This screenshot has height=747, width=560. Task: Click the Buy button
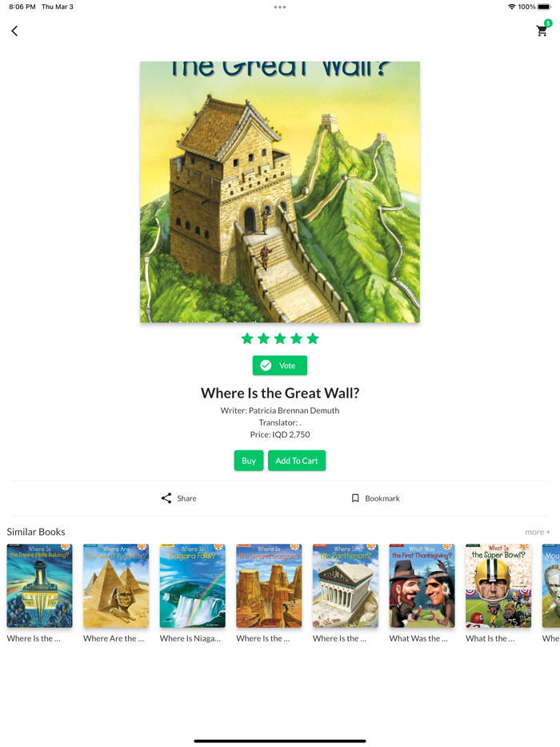click(249, 461)
